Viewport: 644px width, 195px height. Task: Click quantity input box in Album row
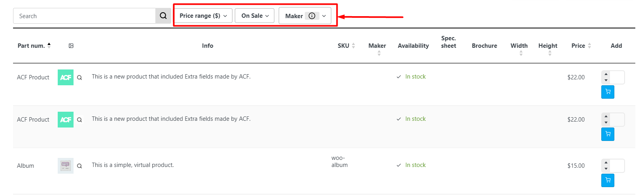tap(617, 166)
